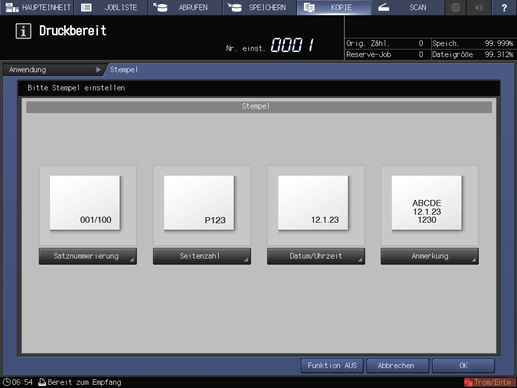Open the HAUPTEINHEIT tab
The height and width of the screenshot is (388, 517).
[37, 7]
